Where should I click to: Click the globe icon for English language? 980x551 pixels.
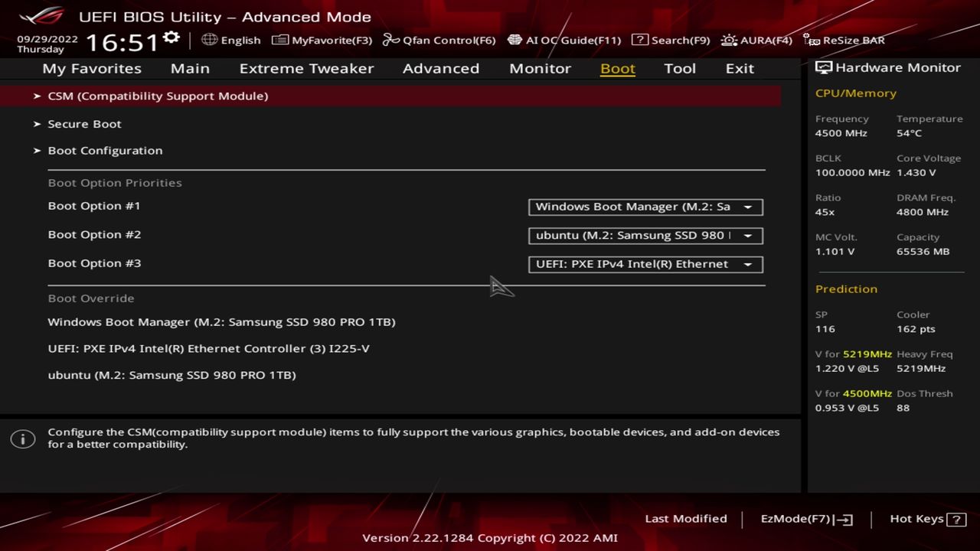coord(210,40)
